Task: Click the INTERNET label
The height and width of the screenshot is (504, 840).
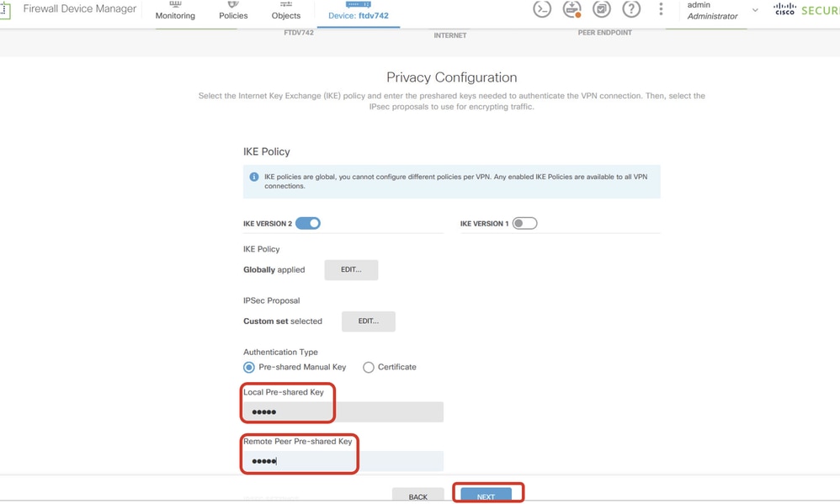Action: [450, 35]
